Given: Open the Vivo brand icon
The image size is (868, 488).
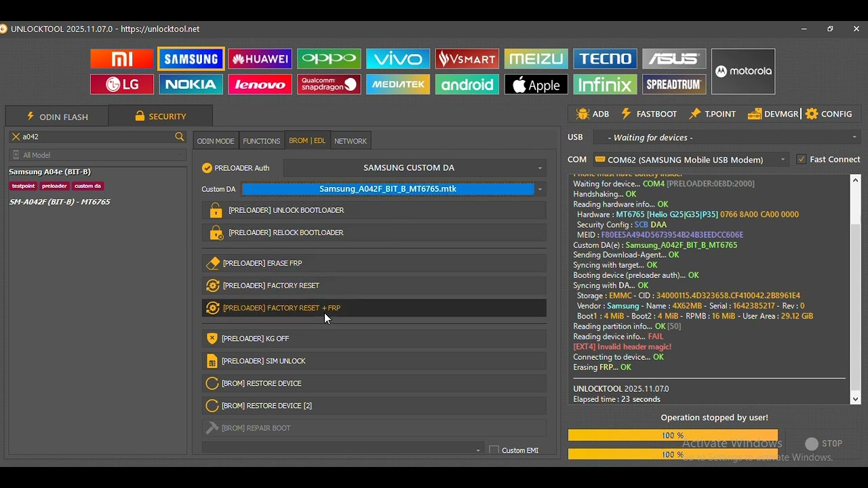Looking at the screenshot, I should tap(398, 59).
